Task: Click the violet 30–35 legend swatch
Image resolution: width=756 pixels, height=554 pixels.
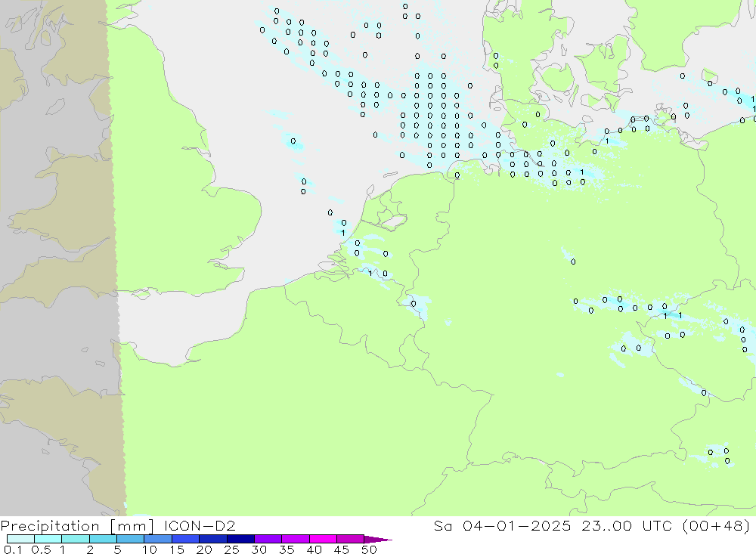Action: pos(268,539)
